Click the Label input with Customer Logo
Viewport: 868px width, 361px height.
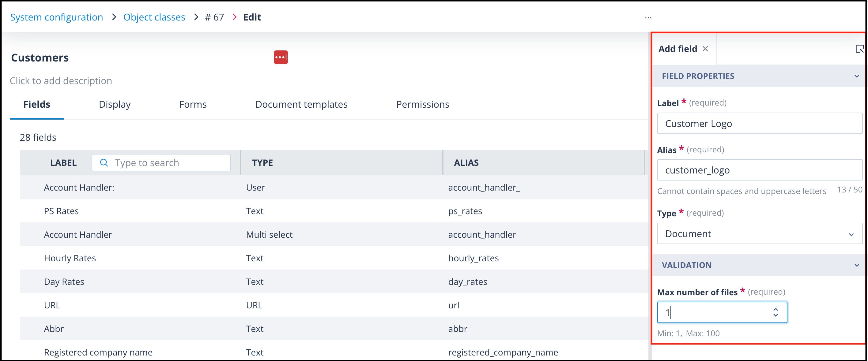(760, 124)
